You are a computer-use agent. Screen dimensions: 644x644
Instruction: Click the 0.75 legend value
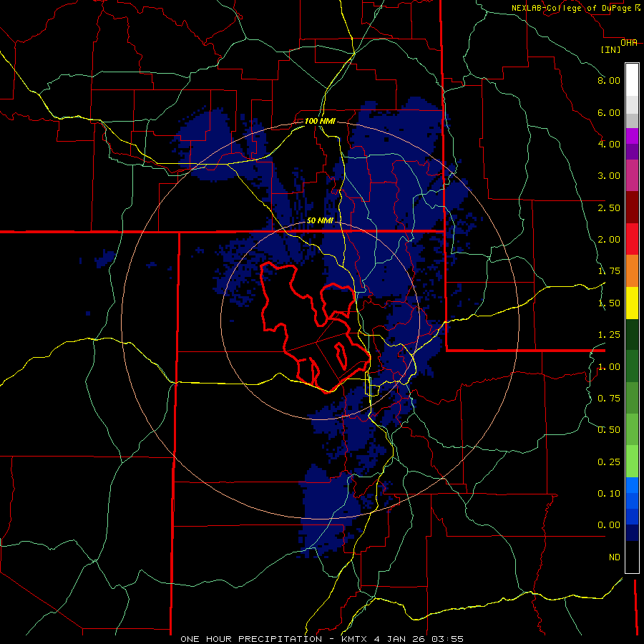609,399
